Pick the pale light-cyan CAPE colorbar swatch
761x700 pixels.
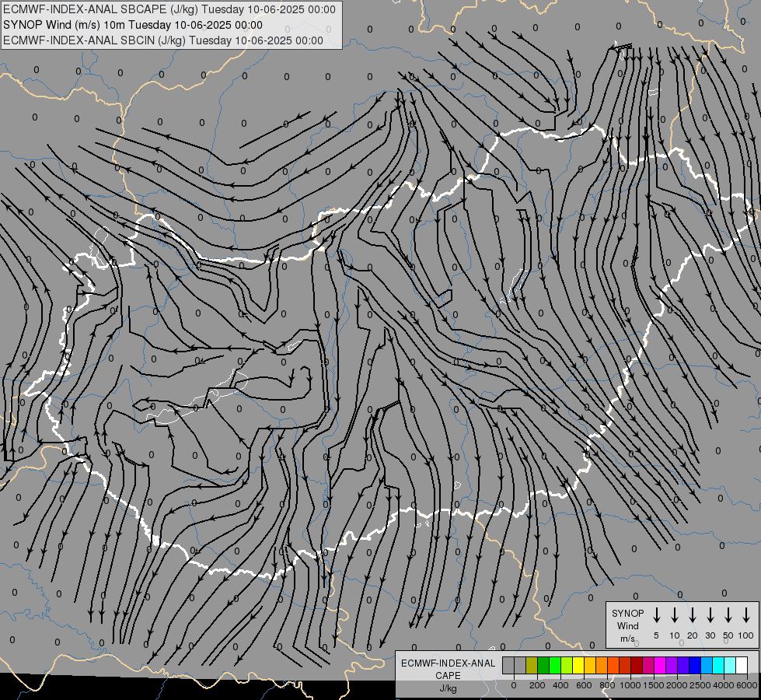(x=729, y=665)
